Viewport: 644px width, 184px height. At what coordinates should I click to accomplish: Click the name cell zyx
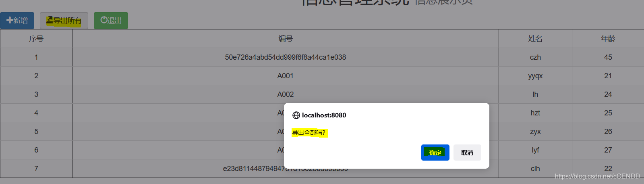pyautogui.click(x=535, y=132)
